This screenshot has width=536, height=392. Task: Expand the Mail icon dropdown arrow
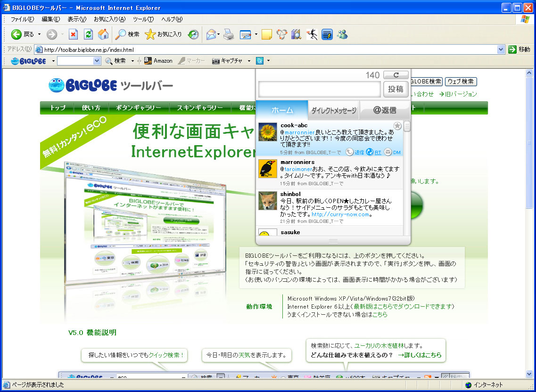218,34
